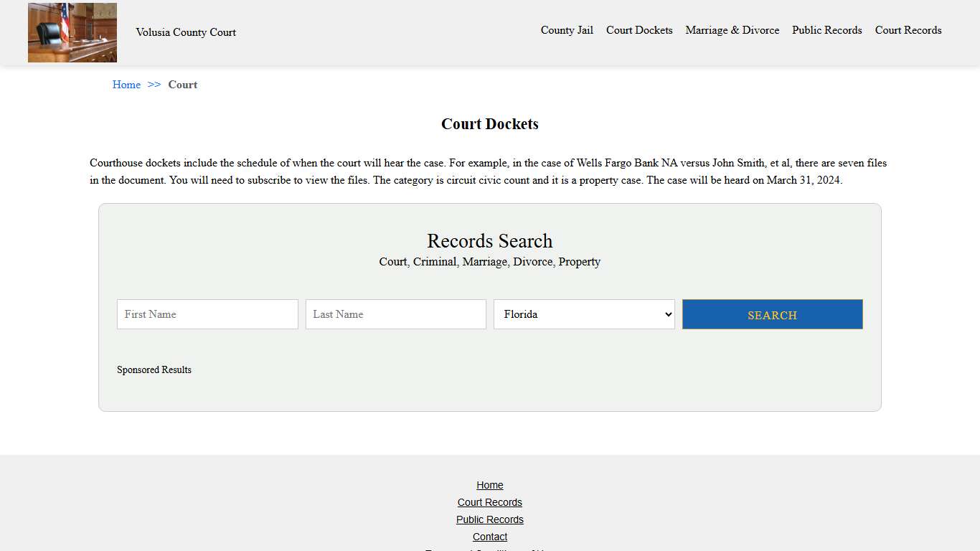Click the First Name input field
This screenshot has width=980, height=551.
(207, 314)
